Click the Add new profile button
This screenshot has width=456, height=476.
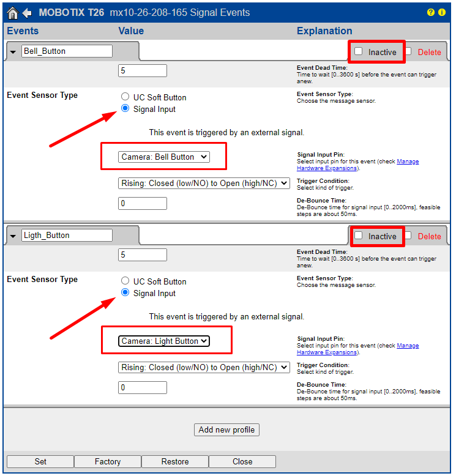point(226,430)
